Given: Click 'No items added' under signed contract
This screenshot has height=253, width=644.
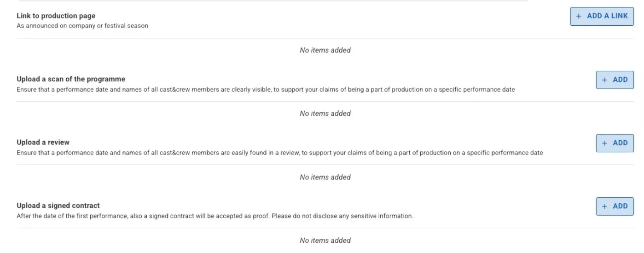Looking at the screenshot, I should click(325, 241).
